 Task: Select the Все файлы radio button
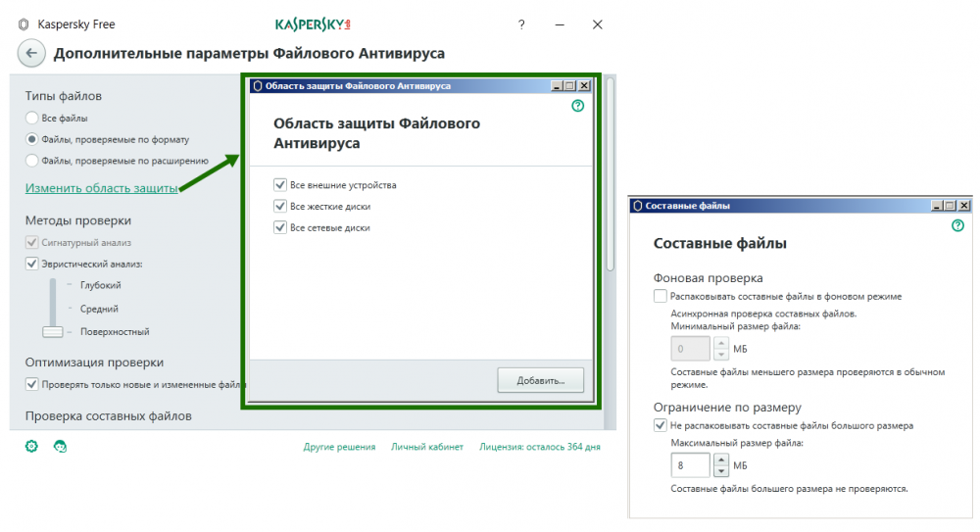[x=32, y=118]
